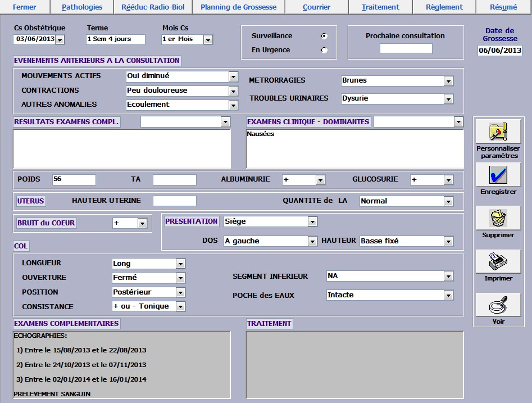The width and height of the screenshot is (532, 403).
Task: Open the Planning de Grossesse tab
Action: (x=238, y=7)
